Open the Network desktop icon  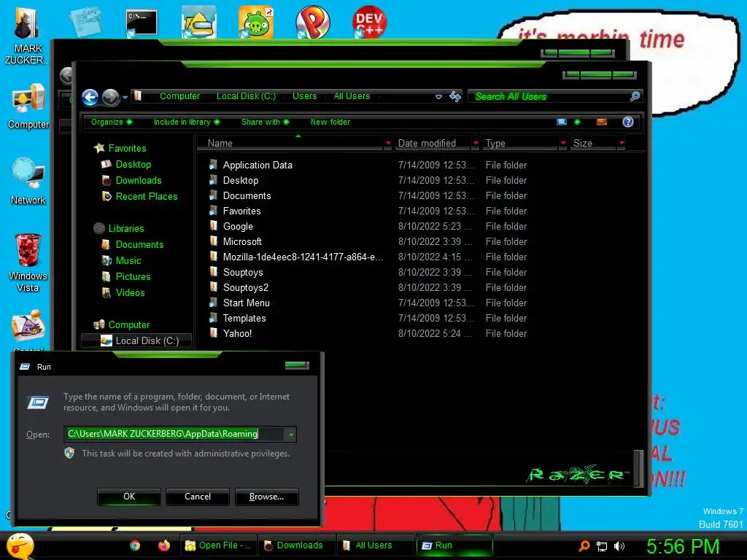coord(28,174)
